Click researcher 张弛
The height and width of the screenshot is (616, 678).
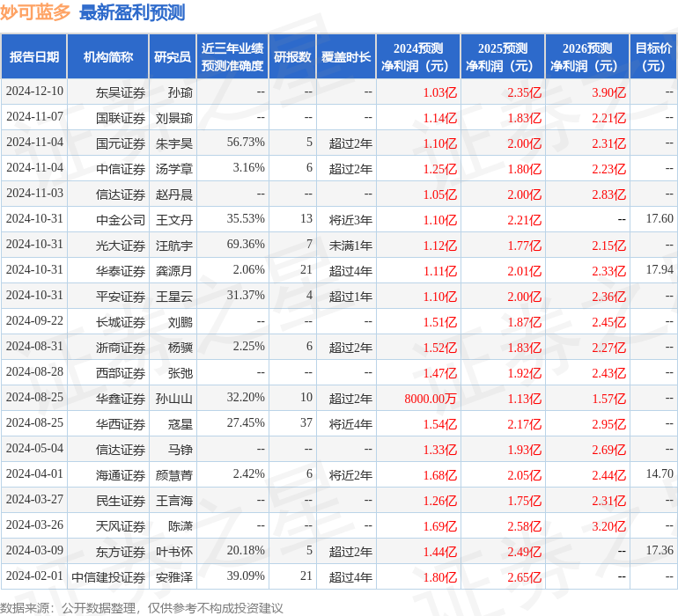click(x=181, y=373)
